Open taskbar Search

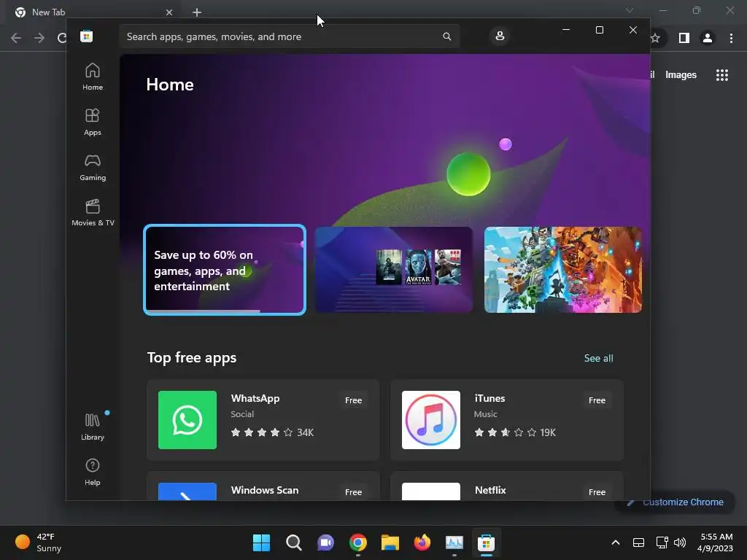tap(294, 542)
